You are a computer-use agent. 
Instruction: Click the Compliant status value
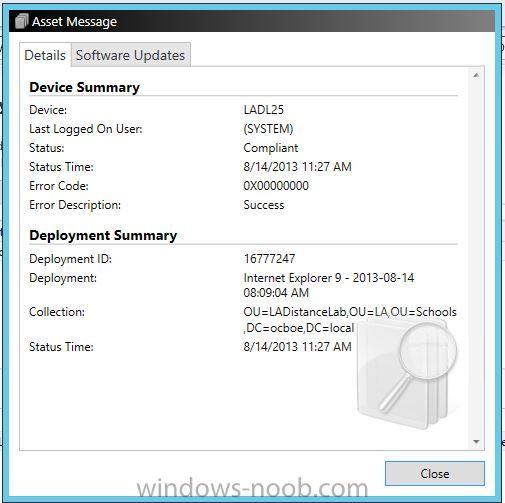(271, 148)
